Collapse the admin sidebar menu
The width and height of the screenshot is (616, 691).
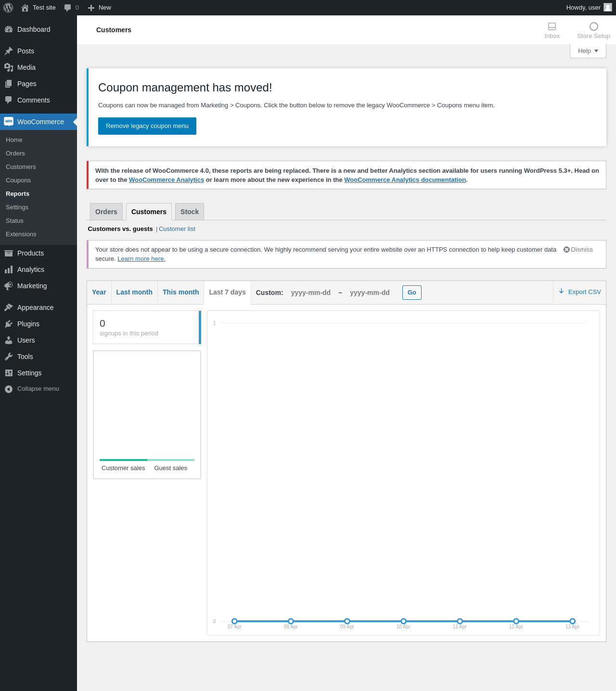32,389
